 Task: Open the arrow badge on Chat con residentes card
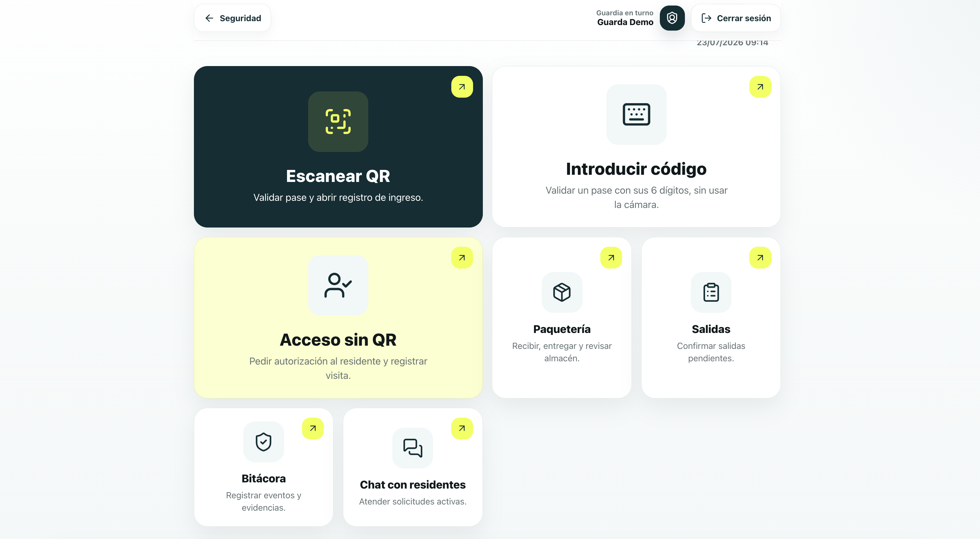[462, 429]
